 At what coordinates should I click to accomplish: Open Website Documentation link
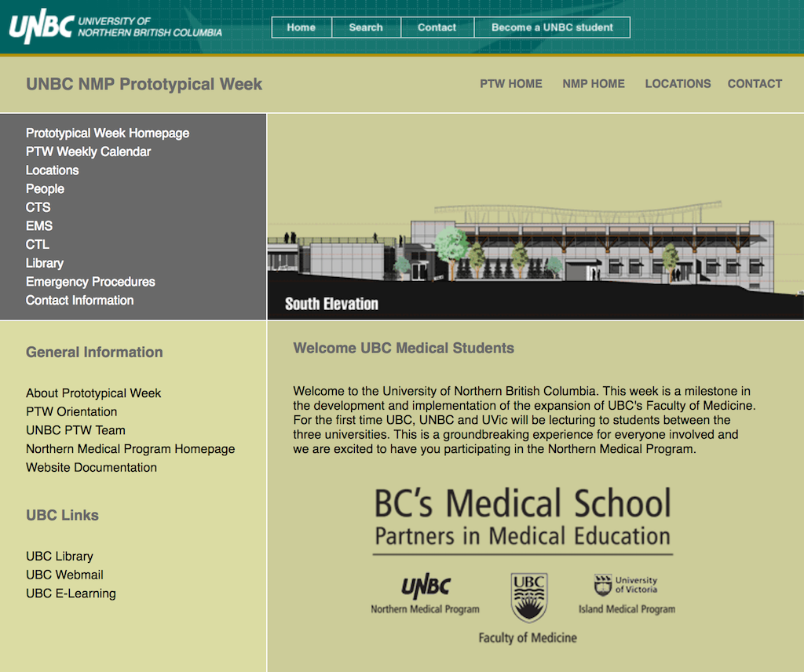(91, 467)
